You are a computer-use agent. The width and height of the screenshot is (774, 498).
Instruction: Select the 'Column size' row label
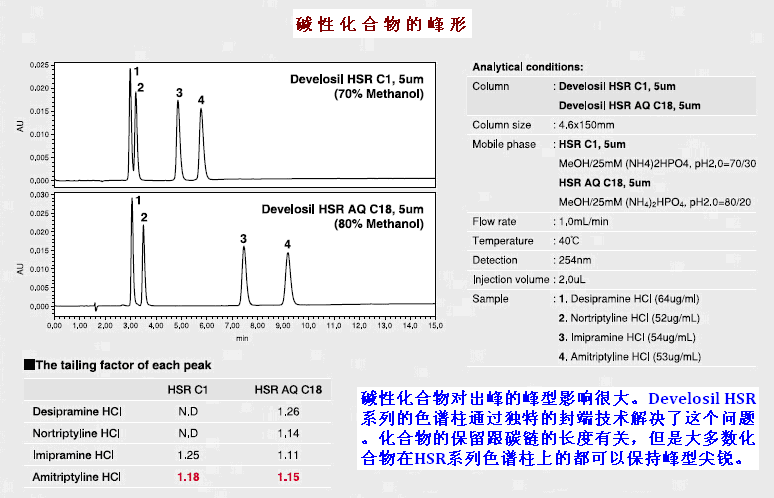click(x=502, y=125)
